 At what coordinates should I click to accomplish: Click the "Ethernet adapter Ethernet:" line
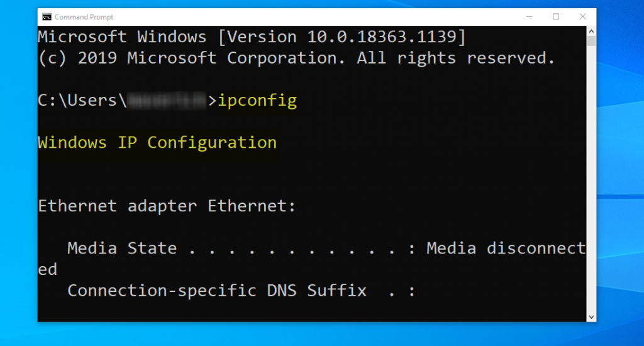point(167,206)
